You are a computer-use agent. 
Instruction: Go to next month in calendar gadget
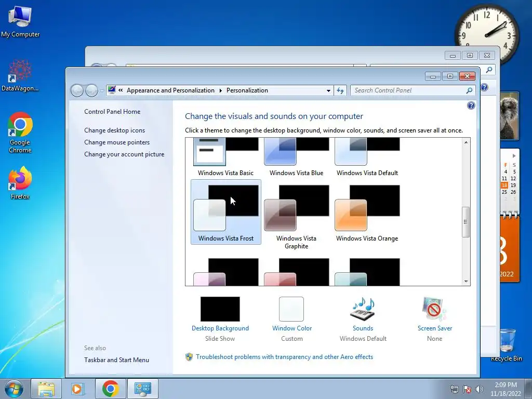[x=514, y=156]
